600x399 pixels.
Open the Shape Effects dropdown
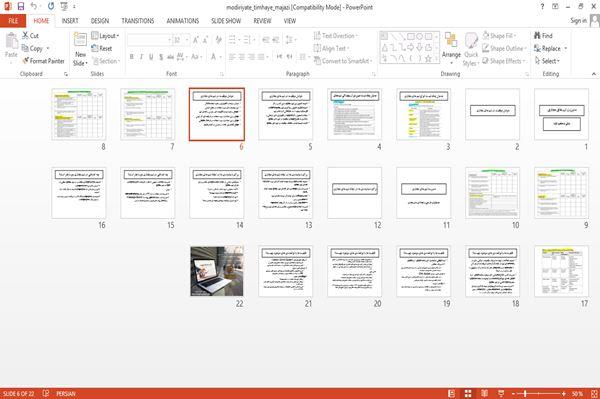[x=504, y=61]
